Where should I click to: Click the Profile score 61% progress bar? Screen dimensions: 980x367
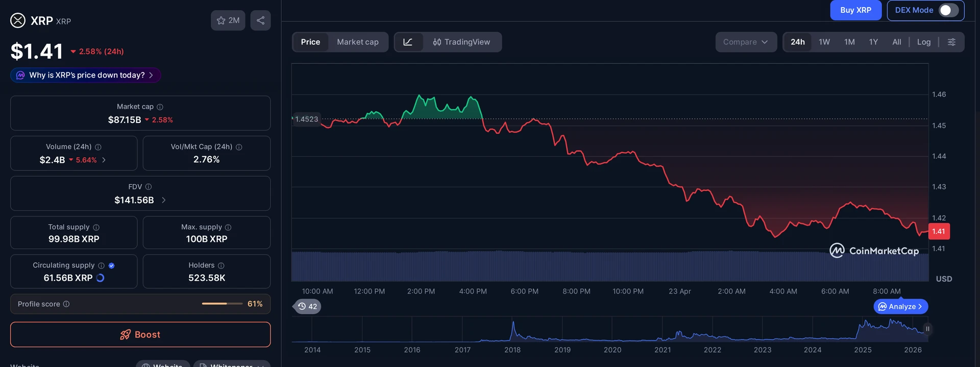point(222,304)
